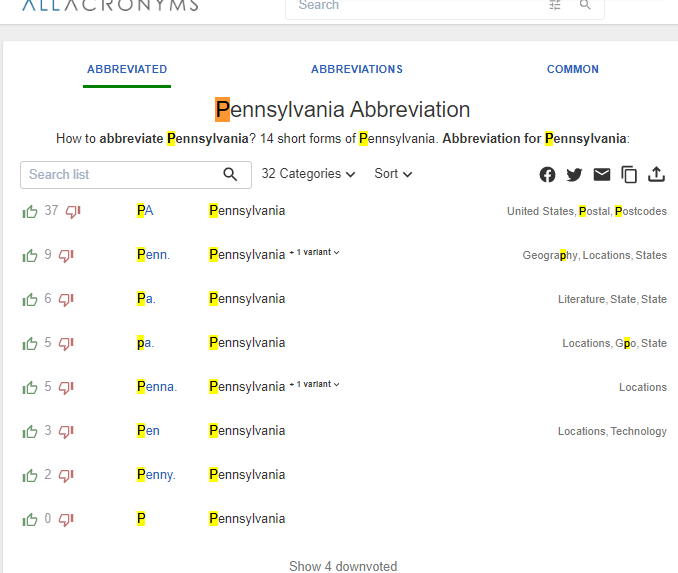Open the Postal category link

point(594,211)
